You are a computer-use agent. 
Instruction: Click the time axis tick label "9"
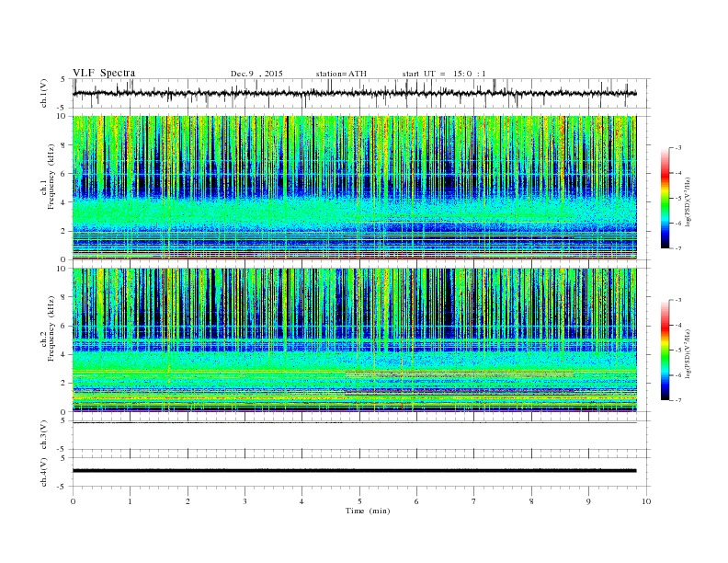click(x=588, y=501)
